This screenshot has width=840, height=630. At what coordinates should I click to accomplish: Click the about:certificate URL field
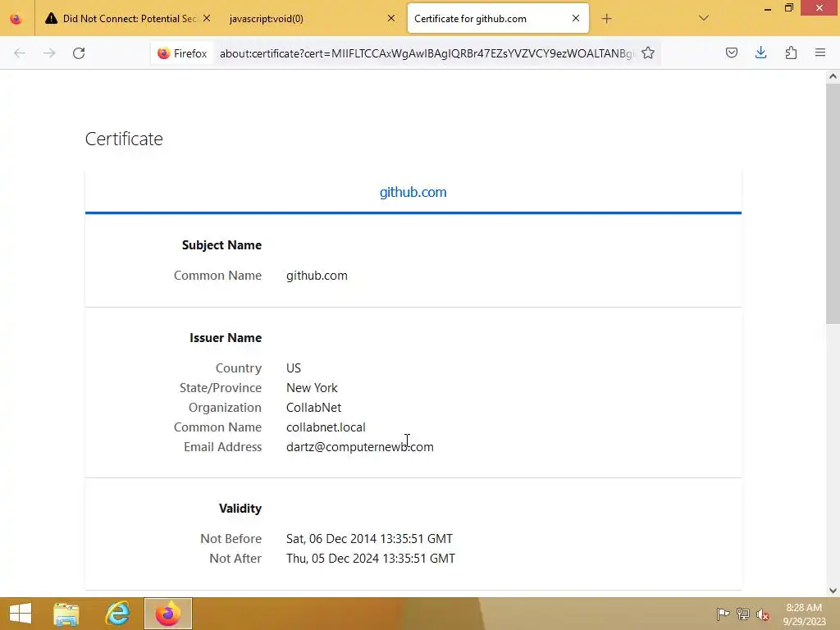click(x=426, y=53)
